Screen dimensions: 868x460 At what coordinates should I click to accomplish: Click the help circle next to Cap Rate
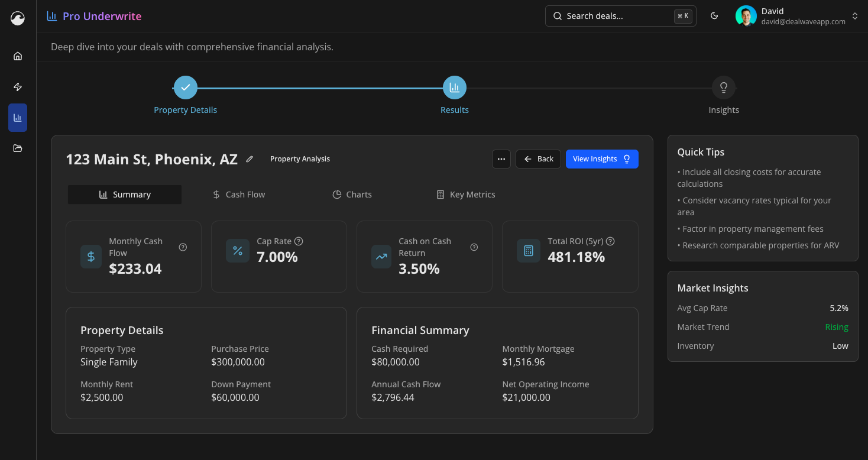click(x=299, y=241)
